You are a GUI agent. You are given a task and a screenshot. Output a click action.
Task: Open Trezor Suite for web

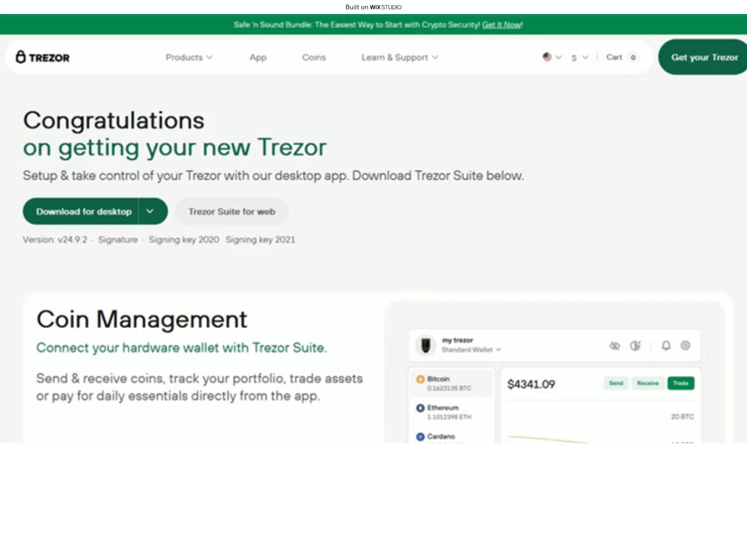click(232, 211)
